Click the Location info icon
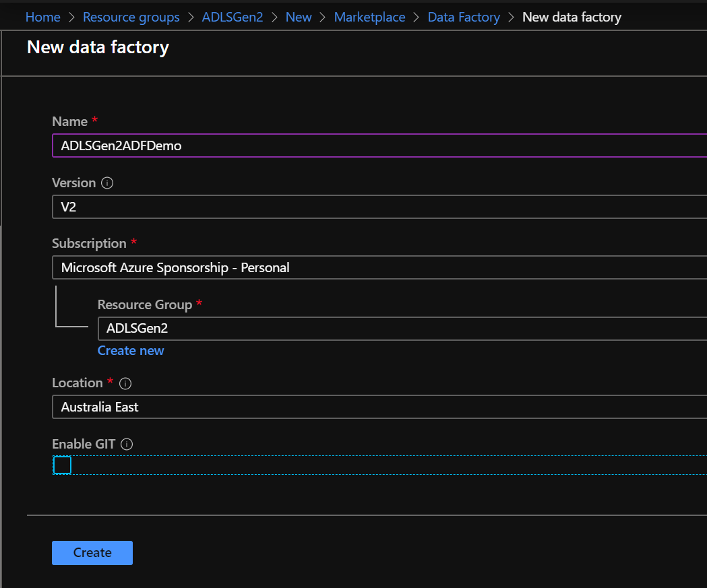Image resolution: width=707 pixels, height=588 pixels. pyautogui.click(x=125, y=383)
